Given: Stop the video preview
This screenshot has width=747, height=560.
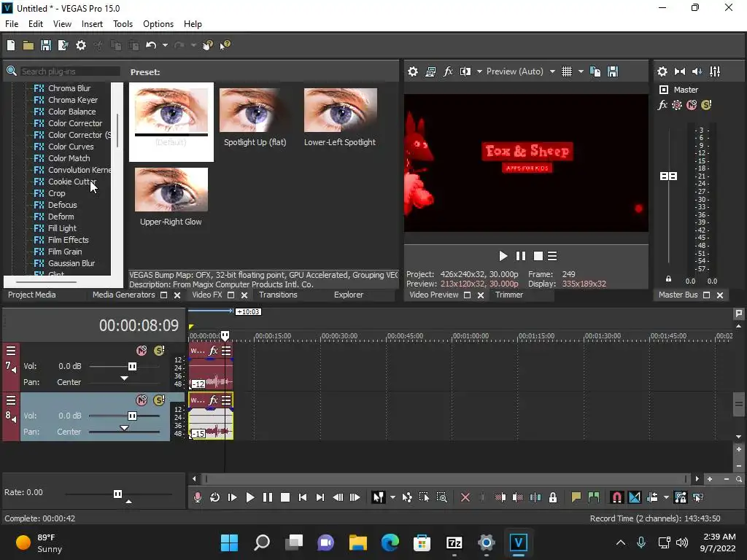Looking at the screenshot, I should point(538,256).
